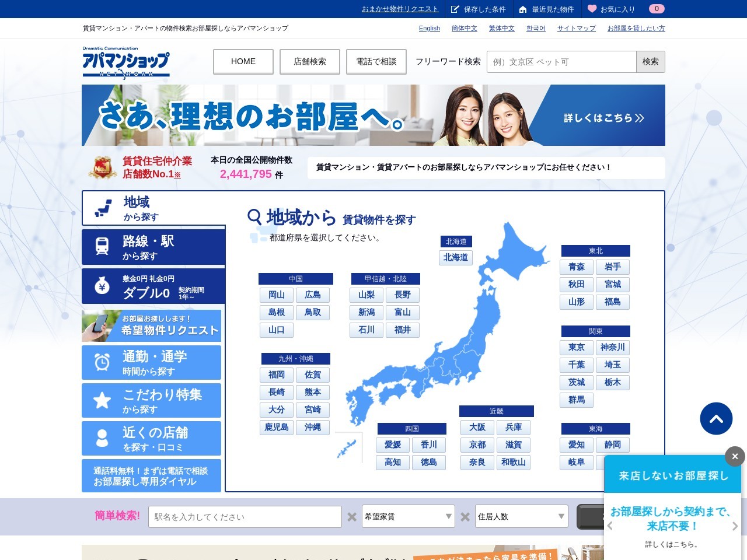Viewport: 747px width, 560px height.
Task: Select 沖縄 prefecture button
Action: [313, 427]
